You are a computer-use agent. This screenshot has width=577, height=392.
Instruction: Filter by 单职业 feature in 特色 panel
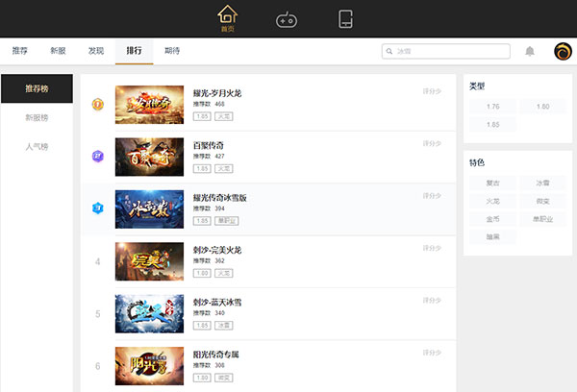click(542, 219)
